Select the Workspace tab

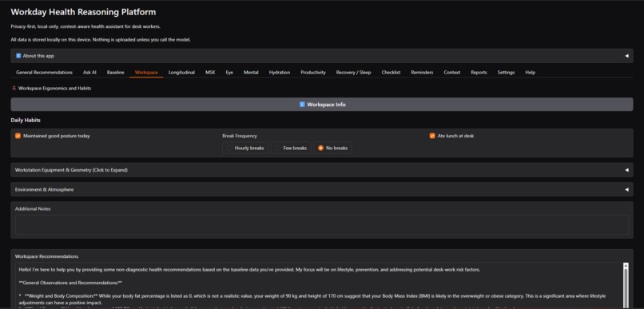tap(146, 72)
